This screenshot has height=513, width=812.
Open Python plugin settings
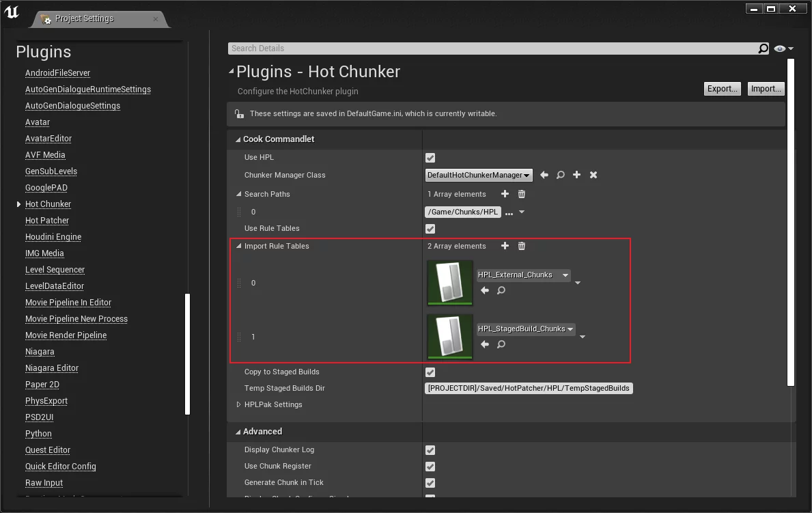click(x=38, y=434)
